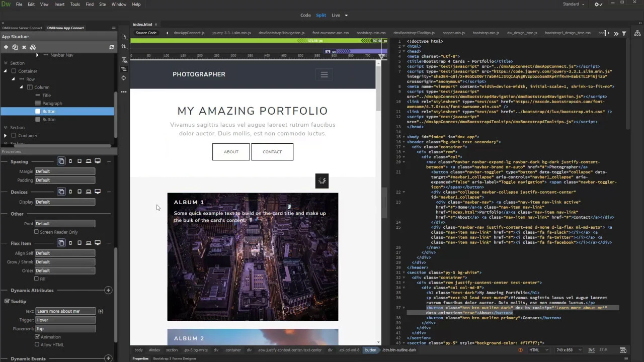This screenshot has height=362, width=644.
Task: Open the App Connect panel options menu
Action: tap(113, 28)
